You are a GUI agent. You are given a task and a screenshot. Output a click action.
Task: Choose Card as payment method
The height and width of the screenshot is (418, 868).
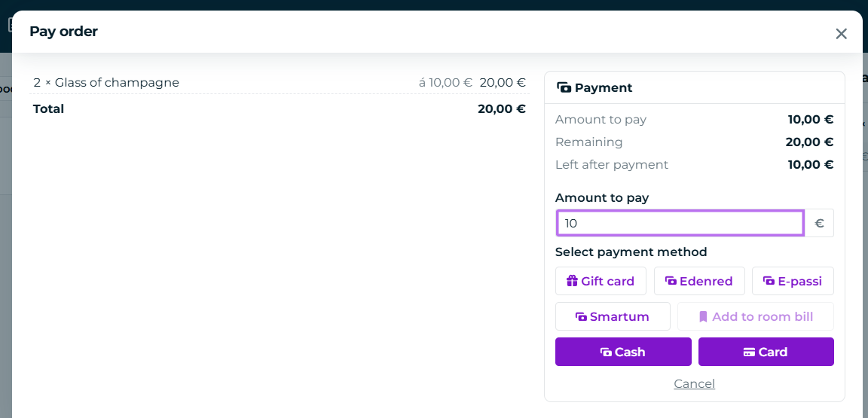point(766,352)
